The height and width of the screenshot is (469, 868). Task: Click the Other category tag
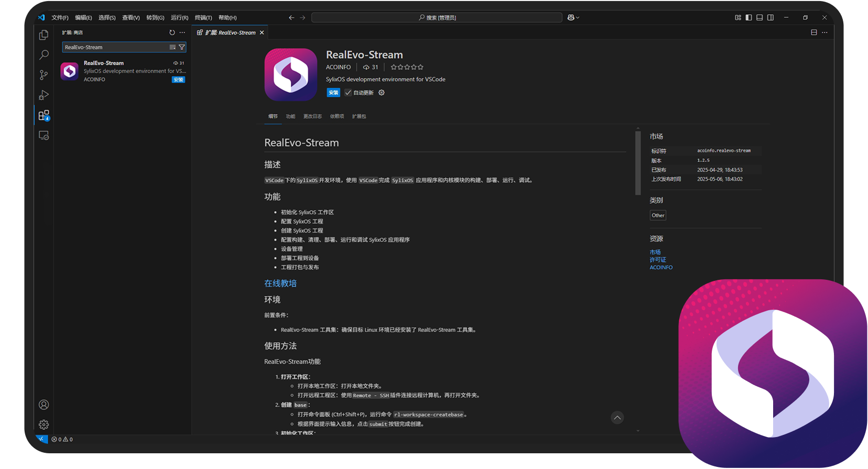(658, 215)
